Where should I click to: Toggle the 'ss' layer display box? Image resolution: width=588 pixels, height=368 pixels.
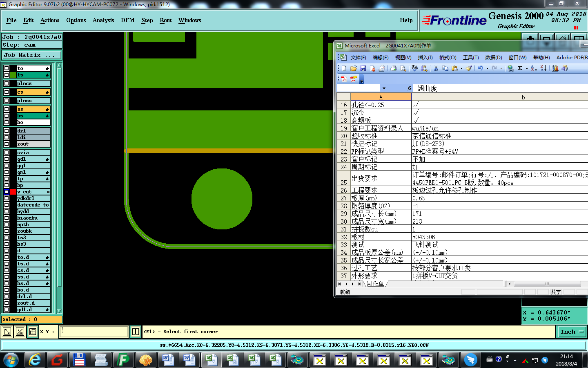click(x=7, y=109)
